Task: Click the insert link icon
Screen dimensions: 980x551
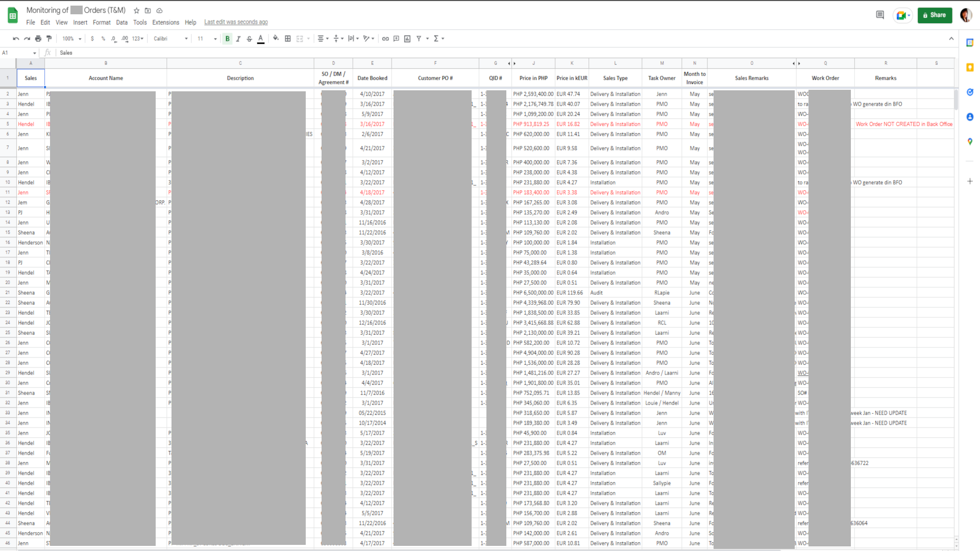Action: click(385, 39)
